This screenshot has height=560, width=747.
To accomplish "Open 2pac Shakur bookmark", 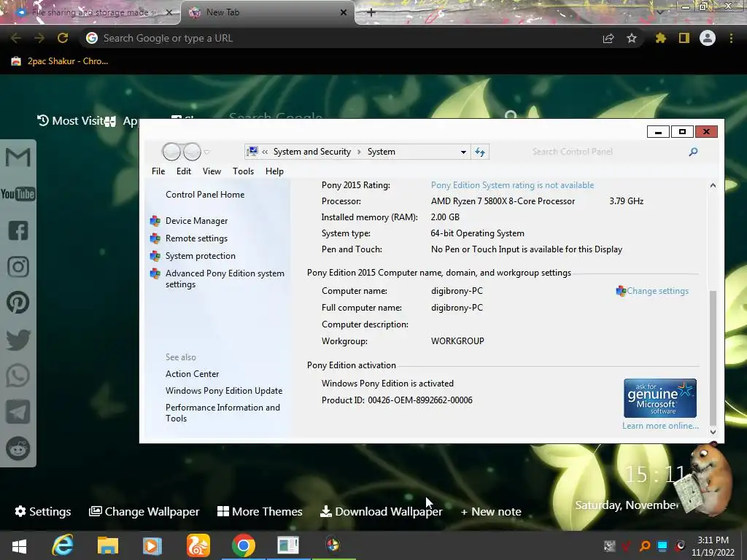I will tap(60, 61).
